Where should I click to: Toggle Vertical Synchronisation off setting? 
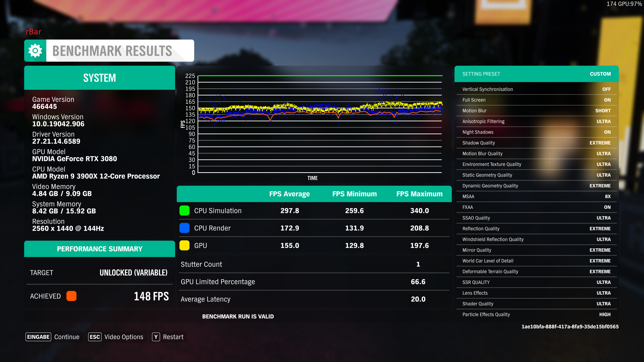[536, 89]
